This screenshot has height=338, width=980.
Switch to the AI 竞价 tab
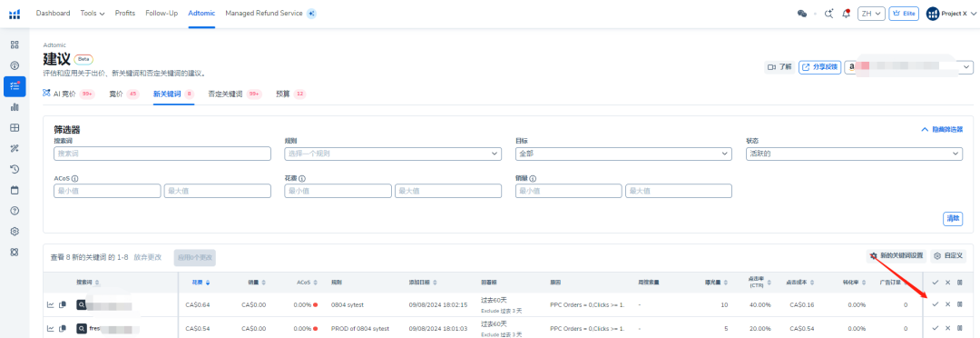tap(68, 94)
